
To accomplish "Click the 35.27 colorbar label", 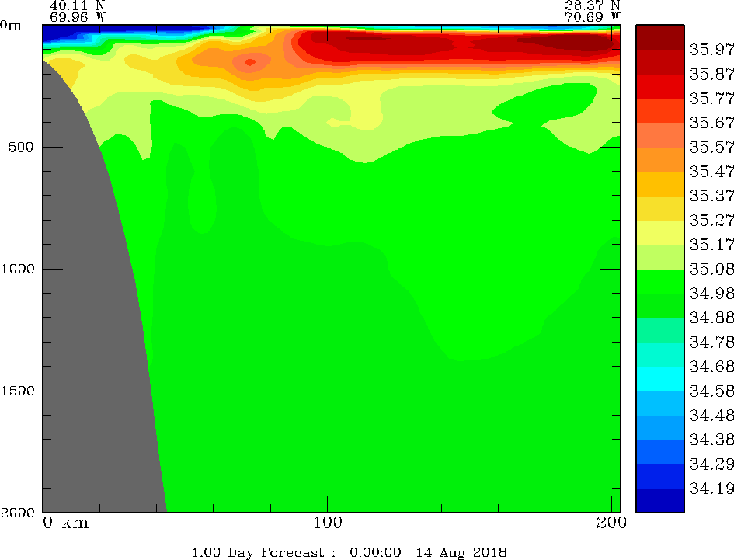I will point(711,220).
